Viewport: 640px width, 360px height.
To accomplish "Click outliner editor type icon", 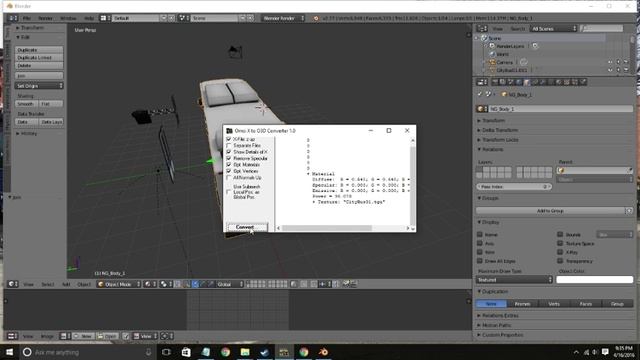I will click(482, 29).
